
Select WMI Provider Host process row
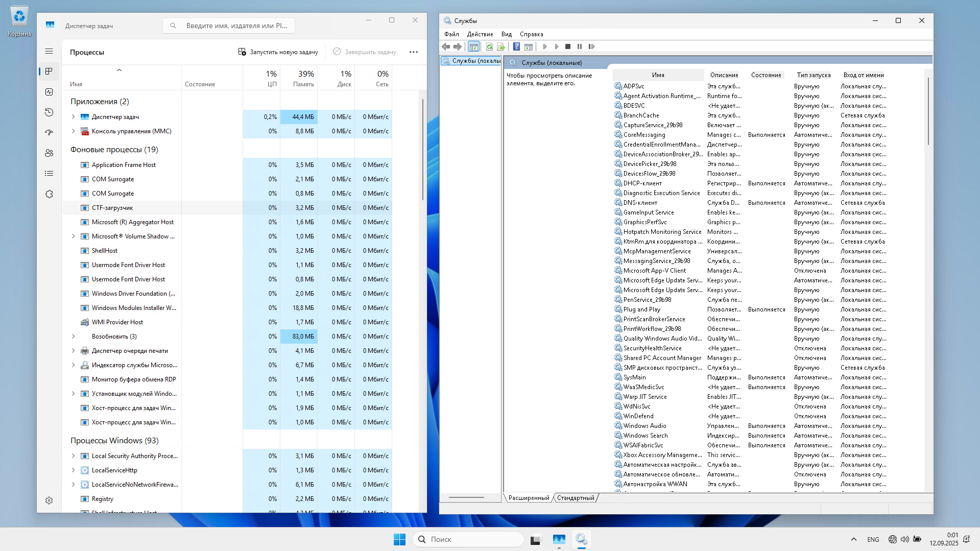click(227, 322)
